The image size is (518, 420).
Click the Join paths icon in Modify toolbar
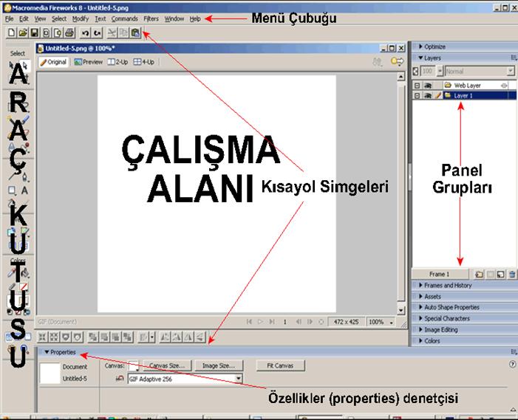(66, 337)
